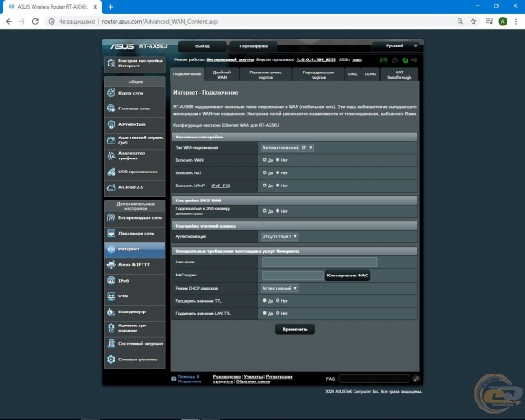Click Выход (Logout) button
525x420 pixels.
click(202, 46)
